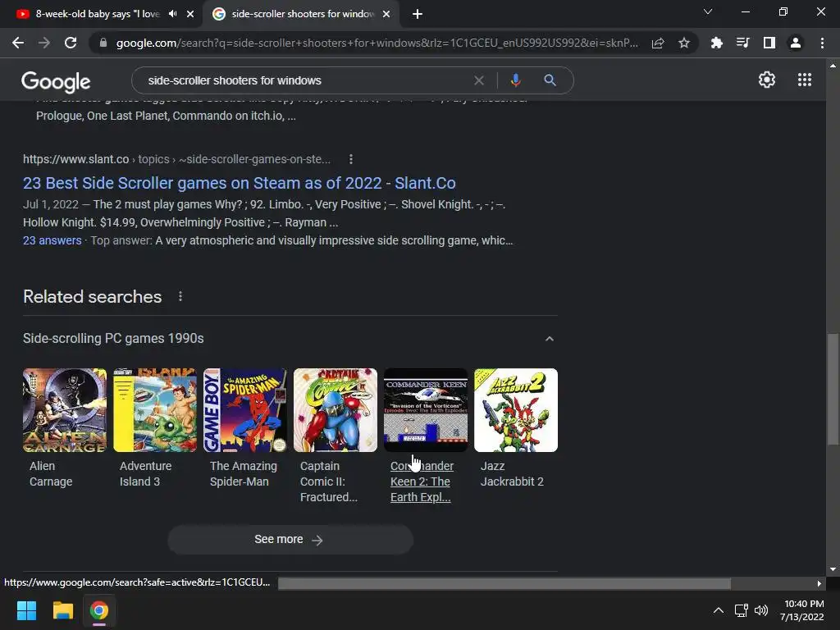Open the Jazz Jackrabbit 2 text link
The height and width of the screenshot is (630, 840).
tap(512, 474)
